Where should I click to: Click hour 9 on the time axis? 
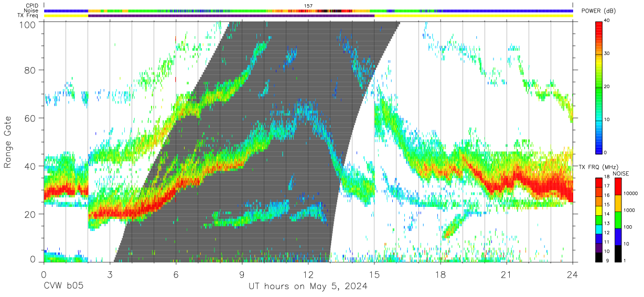[242, 274]
